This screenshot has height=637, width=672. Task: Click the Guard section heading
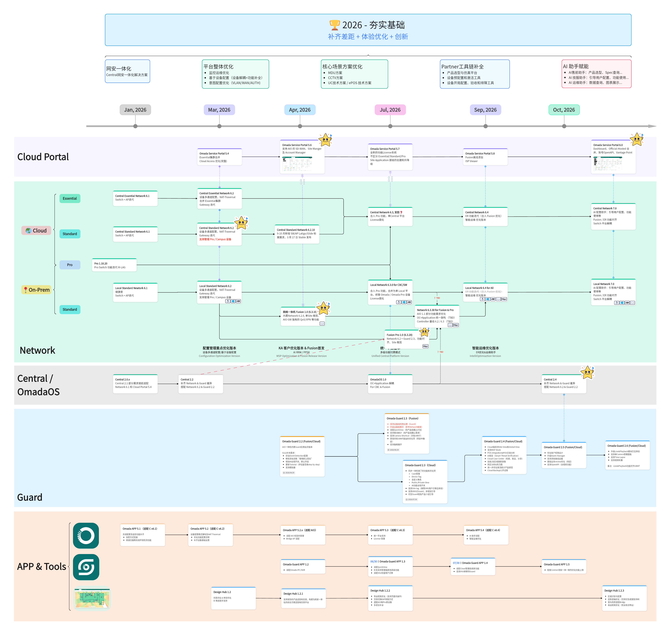pyautogui.click(x=30, y=497)
